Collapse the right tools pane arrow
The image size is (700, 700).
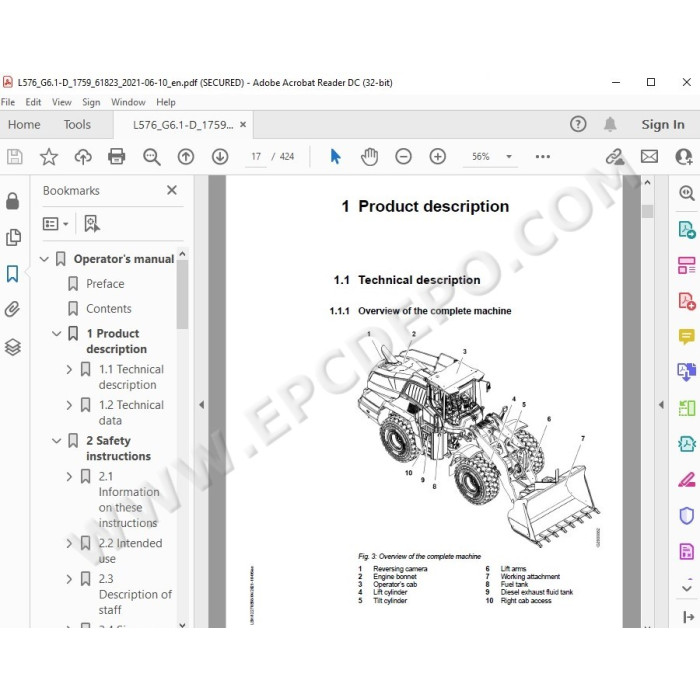661,405
